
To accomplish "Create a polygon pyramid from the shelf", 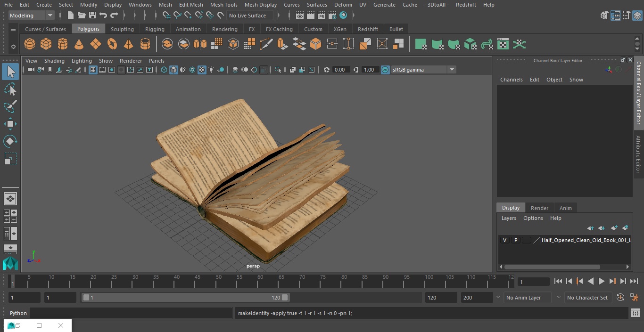I will tap(128, 44).
